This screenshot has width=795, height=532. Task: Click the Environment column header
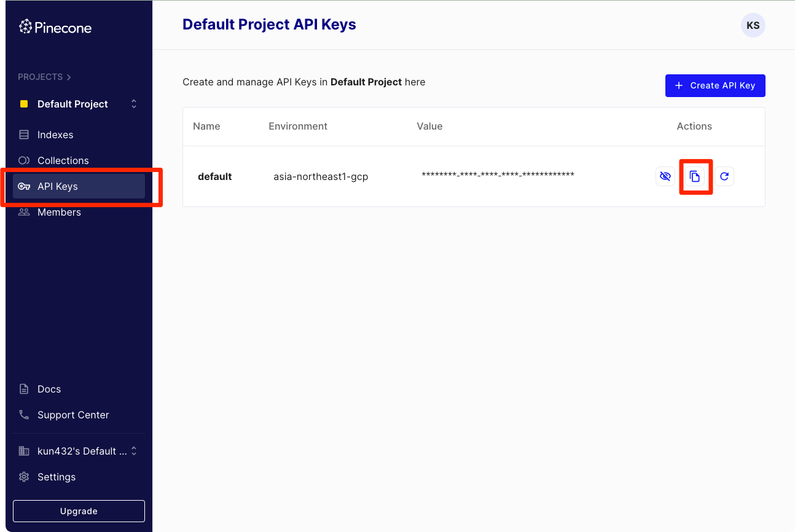[298, 126]
